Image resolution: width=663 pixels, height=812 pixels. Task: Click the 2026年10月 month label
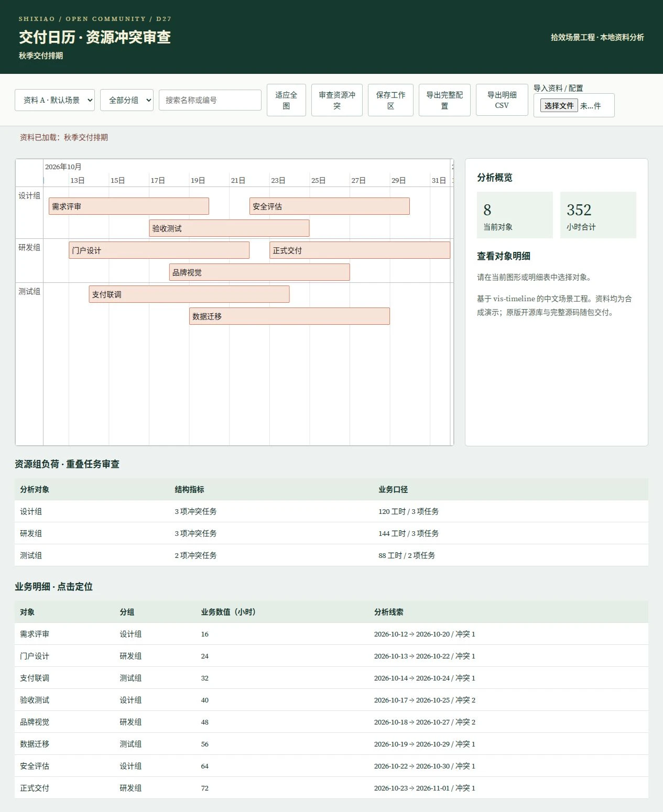63,167
